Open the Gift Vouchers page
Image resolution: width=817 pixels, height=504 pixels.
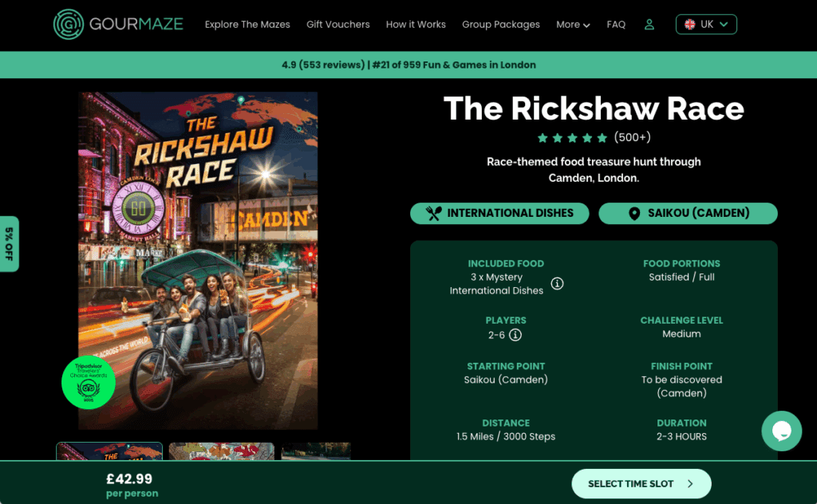[338, 25]
